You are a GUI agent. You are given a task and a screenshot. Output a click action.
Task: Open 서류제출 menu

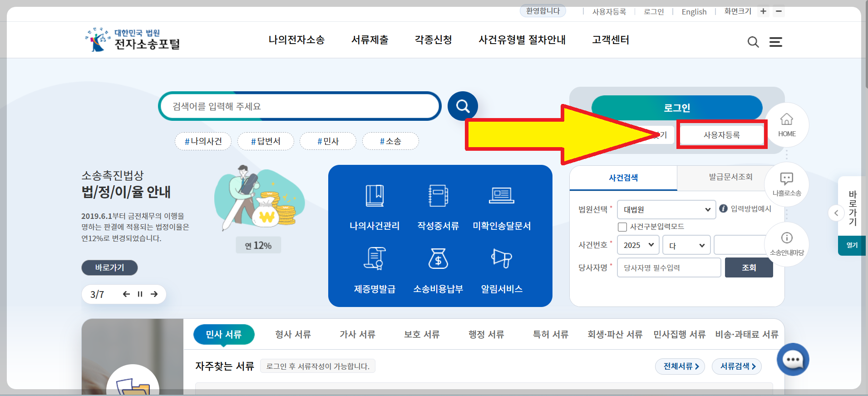point(370,40)
